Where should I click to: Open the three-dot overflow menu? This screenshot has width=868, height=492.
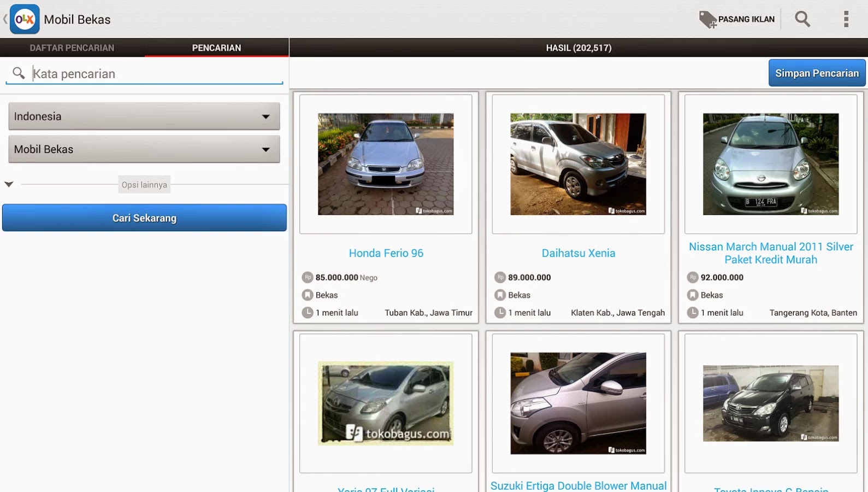pyautogui.click(x=846, y=19)
